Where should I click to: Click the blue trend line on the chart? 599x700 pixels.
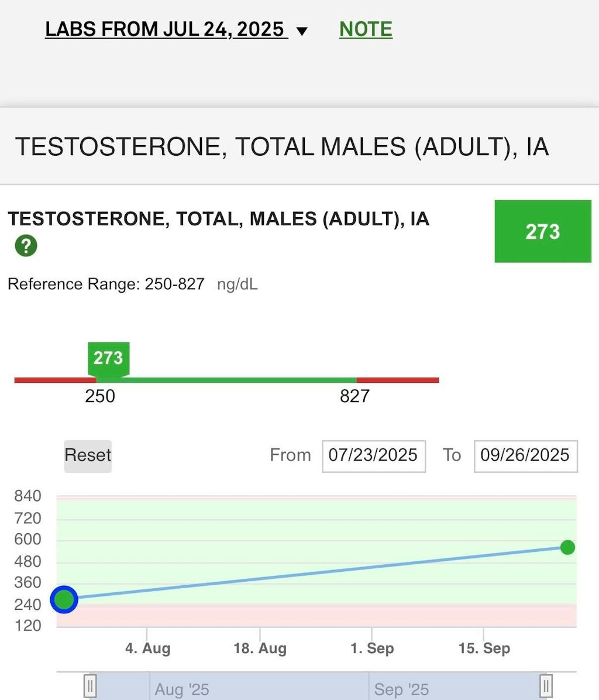click(316, 573)
